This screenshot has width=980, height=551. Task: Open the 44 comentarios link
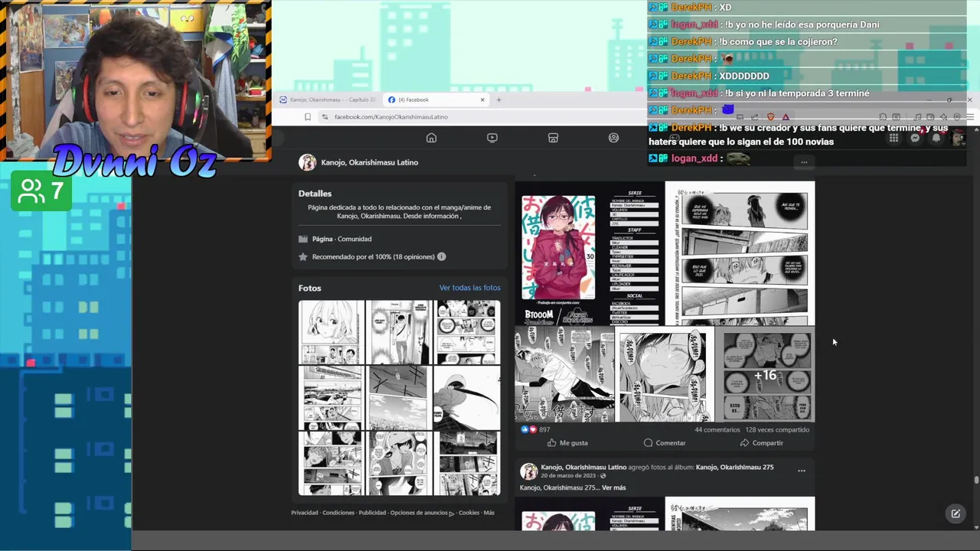(717, 429)
